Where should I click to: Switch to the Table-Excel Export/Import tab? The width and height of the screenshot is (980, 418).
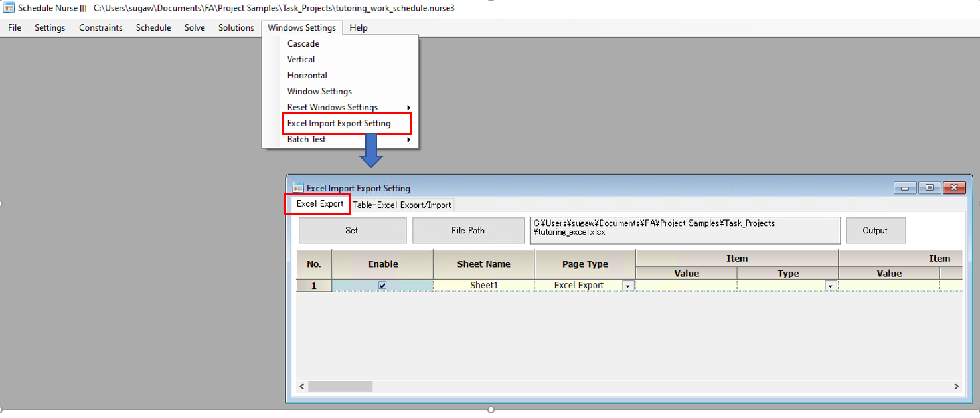[x=401, y=205]
